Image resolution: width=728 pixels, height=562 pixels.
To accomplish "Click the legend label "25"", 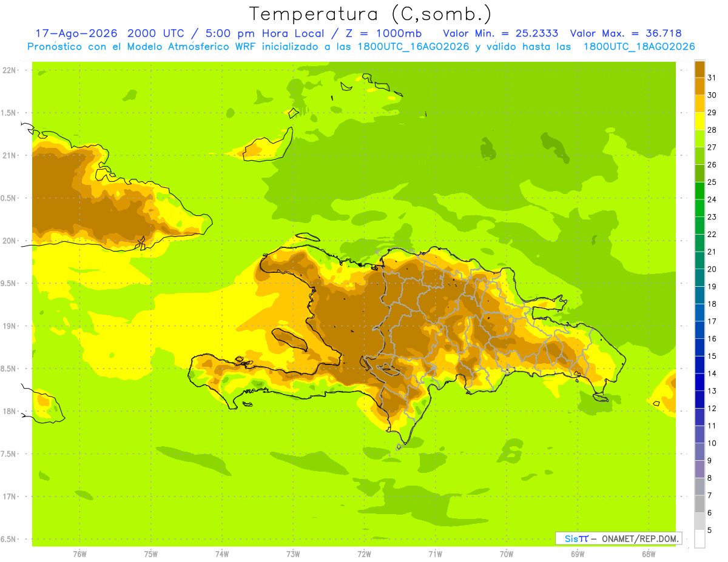I will pyautogui.click(x=712, y=182).
